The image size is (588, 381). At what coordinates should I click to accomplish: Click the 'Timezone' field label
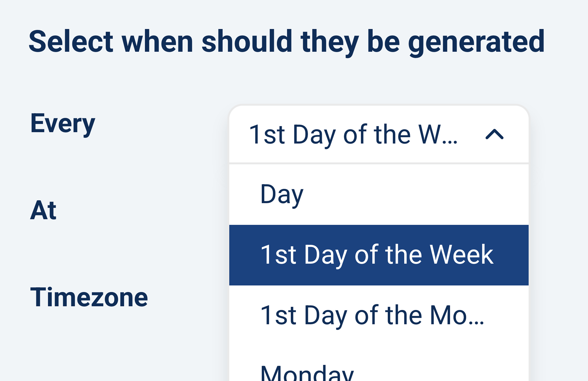point(89,297)
